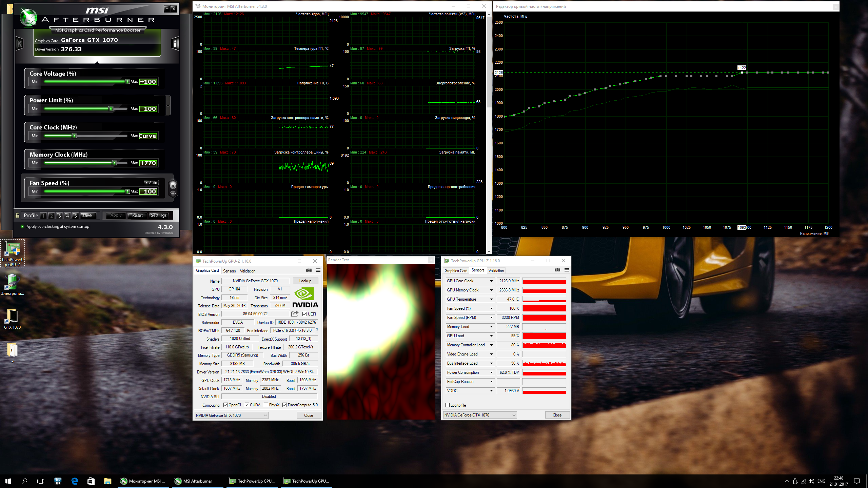This screenshot has width=868, height=488.
Task: Open the hamburger menu in GPU-Z Graphics Card window
Action: (x=318, y=270)
